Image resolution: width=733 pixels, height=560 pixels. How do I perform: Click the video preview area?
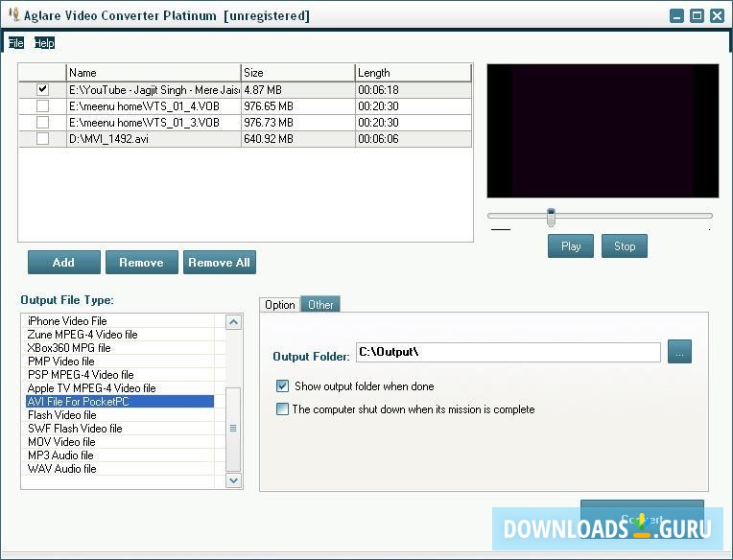tap(603, 130)
